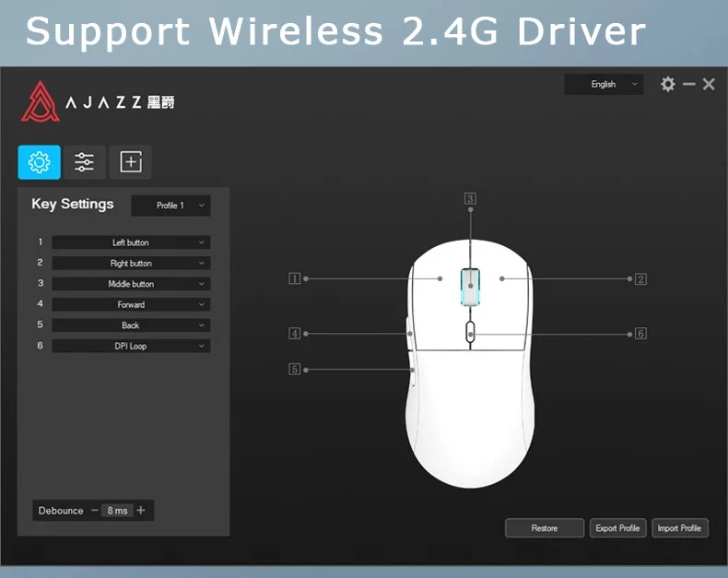Select side button marker 5
The image size is (728, 578).
coord(295,370)
